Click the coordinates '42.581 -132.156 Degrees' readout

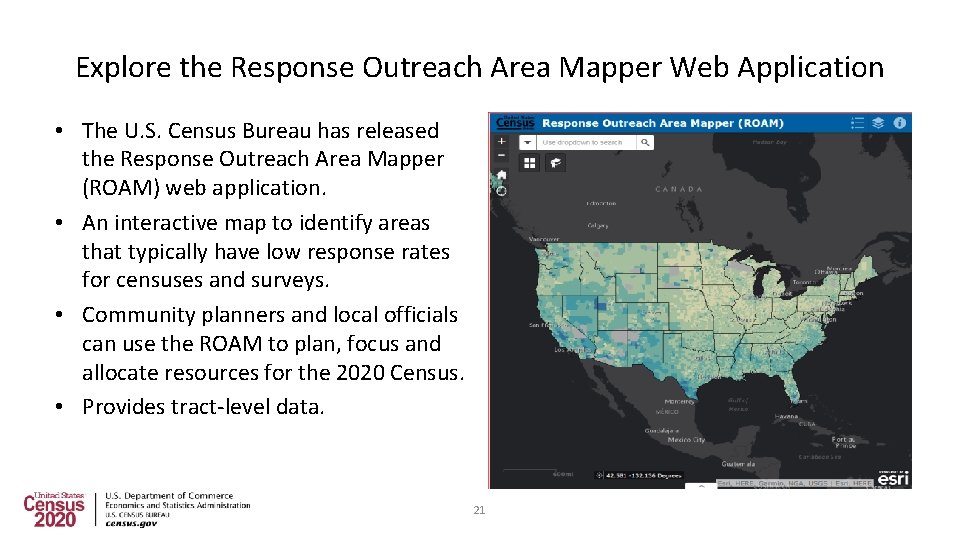(643, 475)
